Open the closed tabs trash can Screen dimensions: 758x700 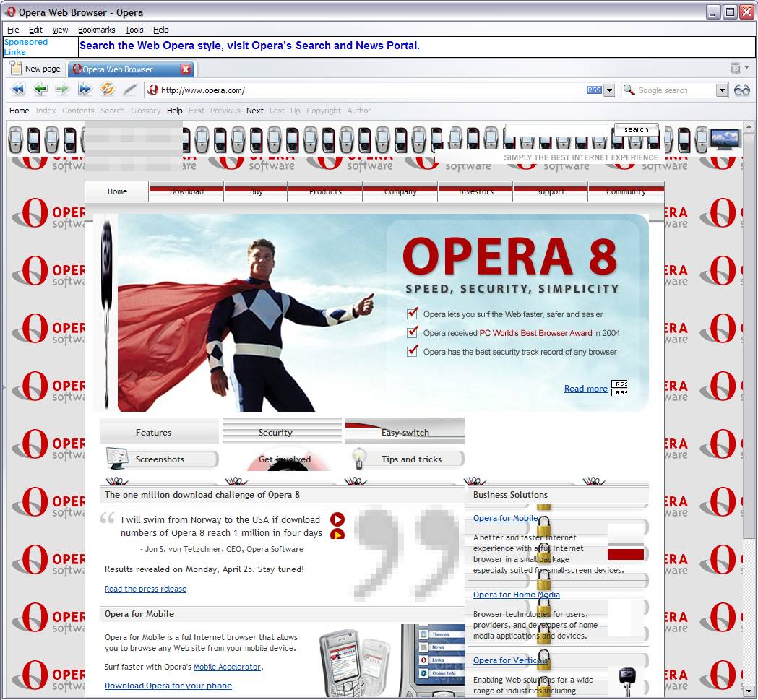[736, 68]
